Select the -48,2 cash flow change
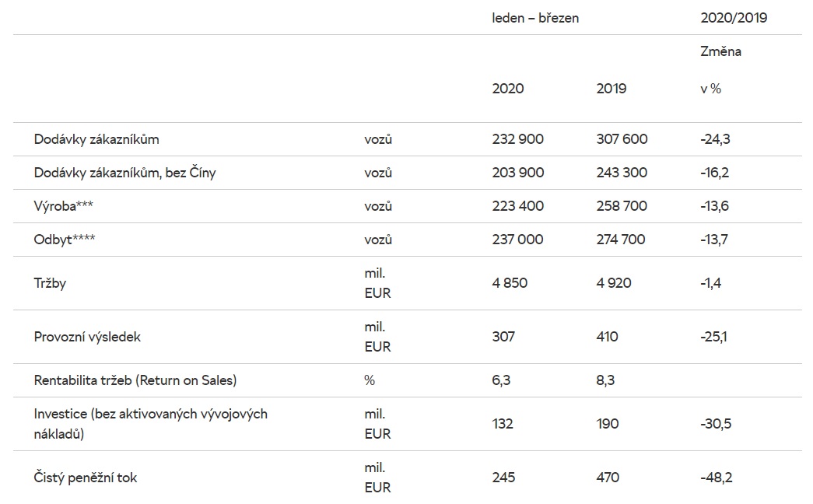 click(716, 478)
